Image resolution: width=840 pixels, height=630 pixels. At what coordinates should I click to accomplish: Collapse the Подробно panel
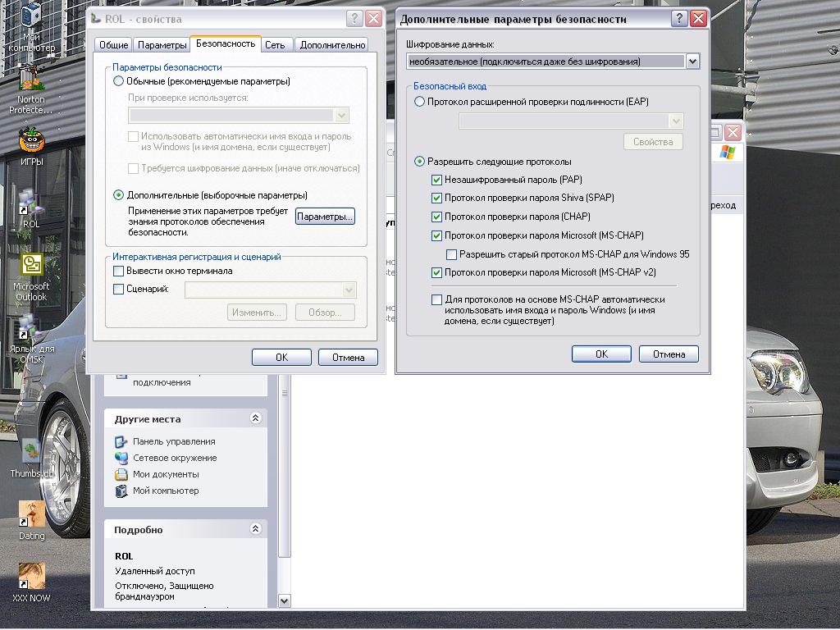tap(255, 530)
